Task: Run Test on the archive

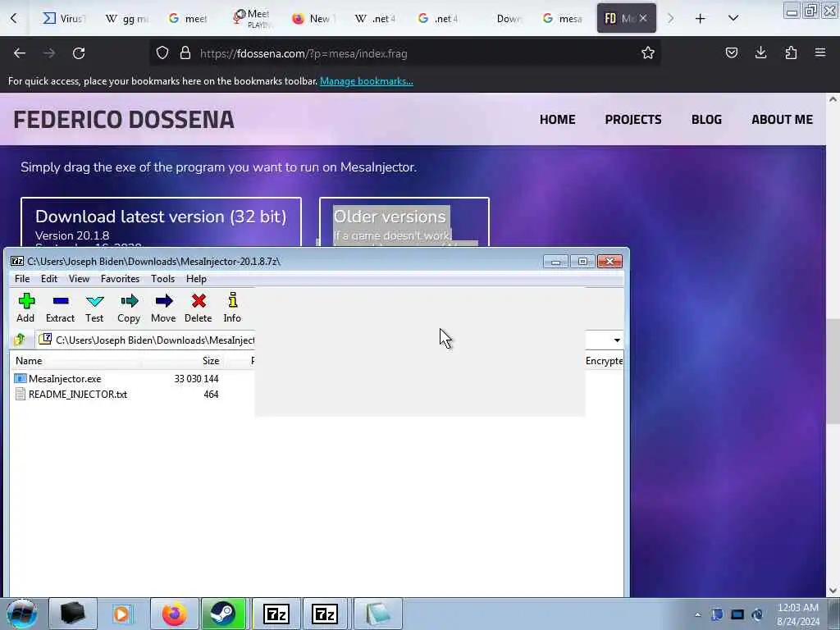Action: point(94,308)
